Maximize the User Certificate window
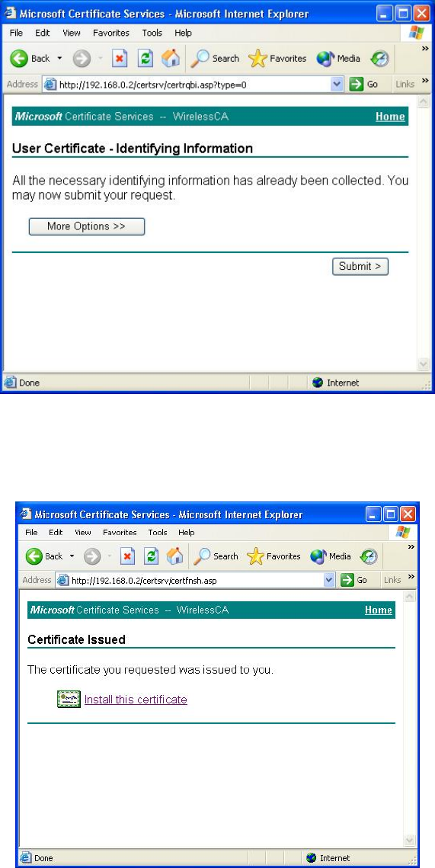The height and width of the screenshot is (868, 435). (x=404, y=13)
